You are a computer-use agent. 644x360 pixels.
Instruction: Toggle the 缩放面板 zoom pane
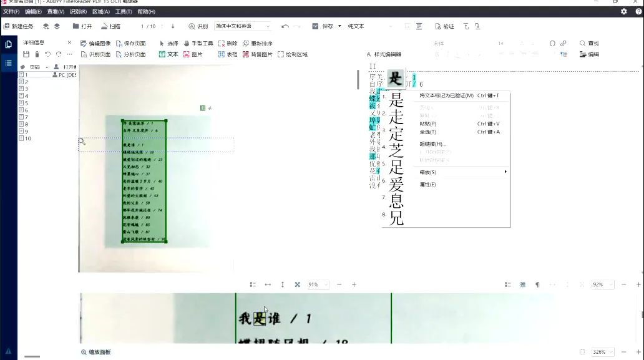point(97,353)
